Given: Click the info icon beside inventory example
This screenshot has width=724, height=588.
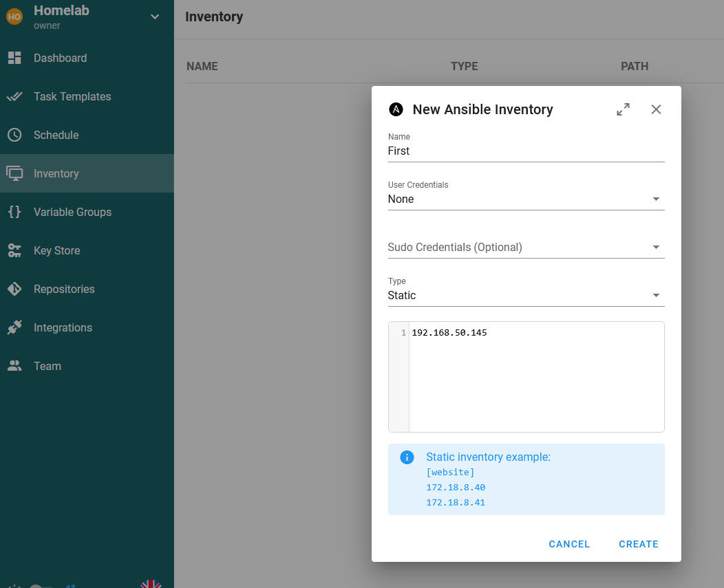Looking at the screenshot, I should (407, 457).
